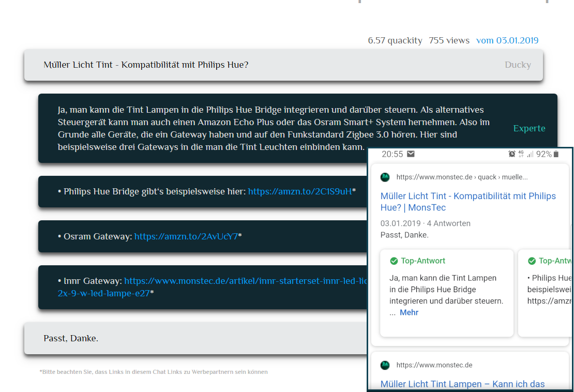Tap the mail notification icon in phone status bar
This screenshot has width=574, height=392.
(411, 154)
